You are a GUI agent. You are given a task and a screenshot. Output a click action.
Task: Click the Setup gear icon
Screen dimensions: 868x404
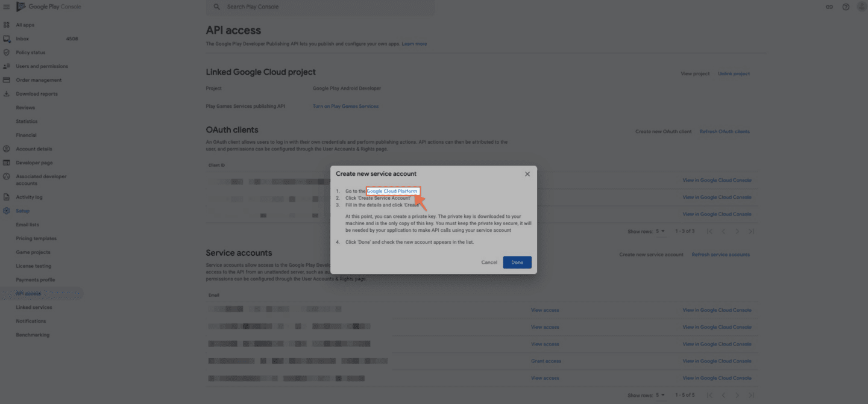(x=7, y=211)
